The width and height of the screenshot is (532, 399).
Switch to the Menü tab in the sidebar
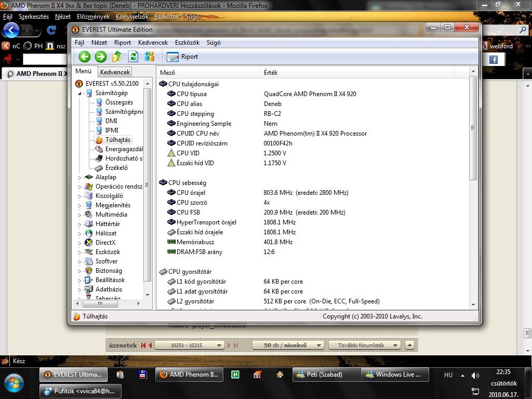pyautogui.click(x=84, y=71)
